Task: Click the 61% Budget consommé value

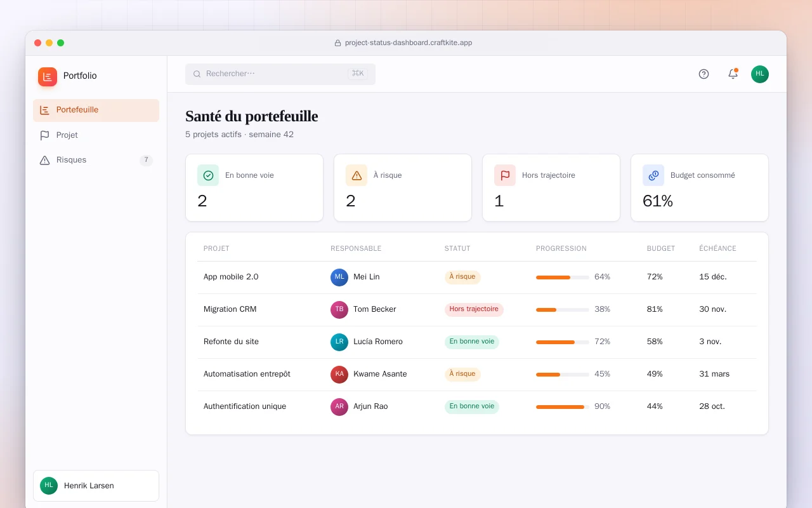Action: click(658, 201)
